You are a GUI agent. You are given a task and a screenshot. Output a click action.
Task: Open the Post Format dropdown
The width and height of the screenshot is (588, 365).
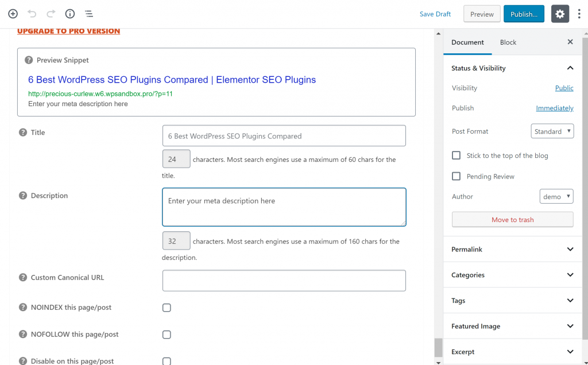pos(552,131)
